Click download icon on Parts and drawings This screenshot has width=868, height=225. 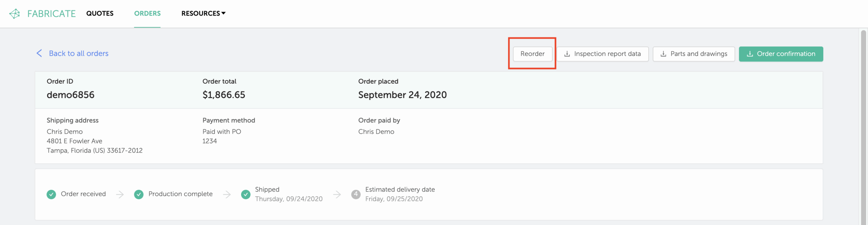(664, 54)
